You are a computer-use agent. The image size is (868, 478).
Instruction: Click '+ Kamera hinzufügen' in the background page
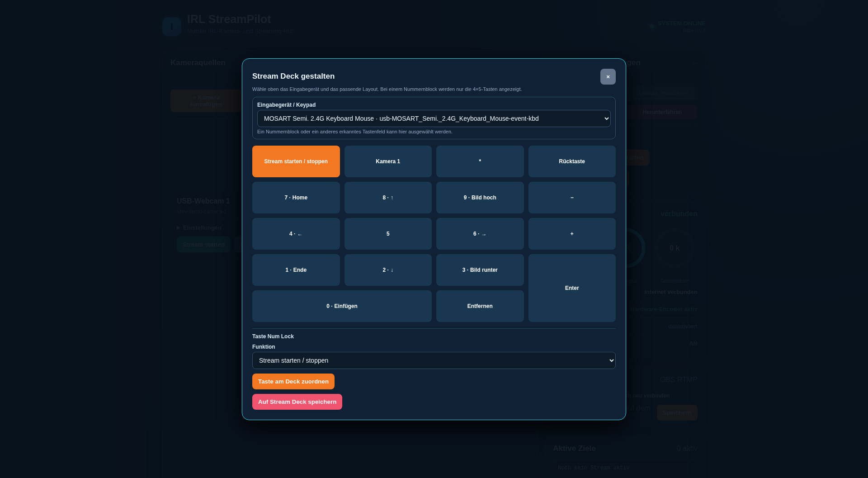pyautogui.click(x=206, y=101)
